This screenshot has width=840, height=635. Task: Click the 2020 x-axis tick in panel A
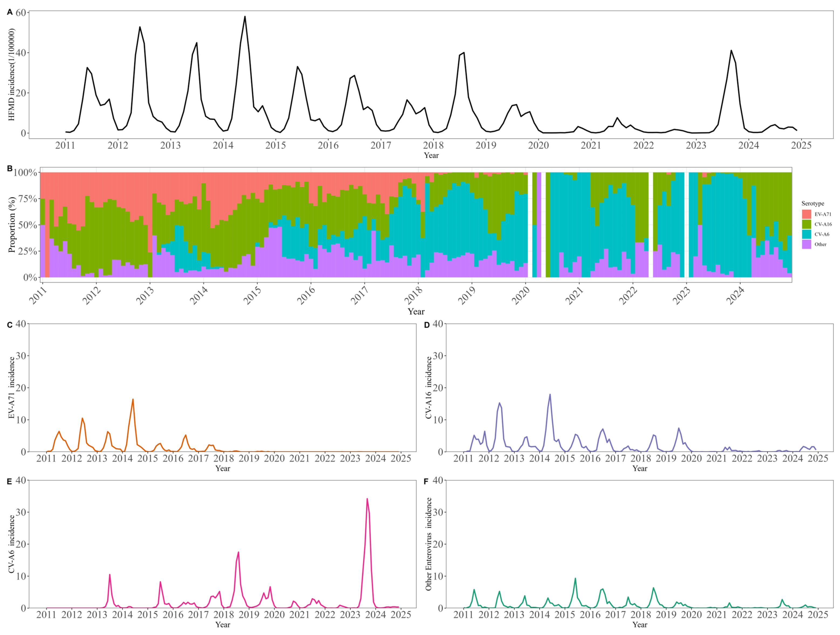pyautogui.click(x=538, y=145)
